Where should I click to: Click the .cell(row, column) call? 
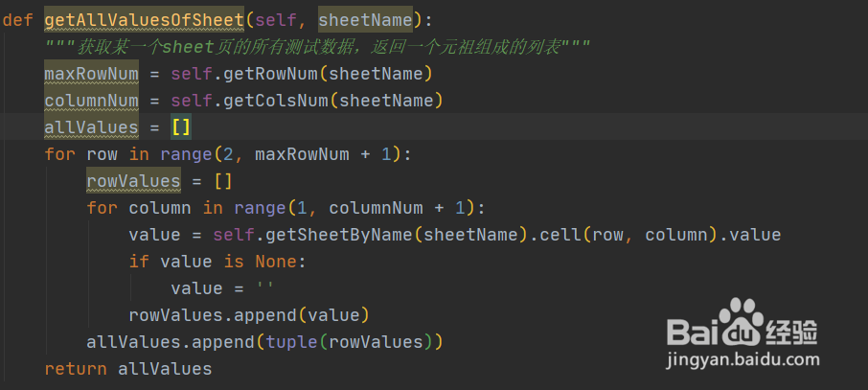(624, 235)
